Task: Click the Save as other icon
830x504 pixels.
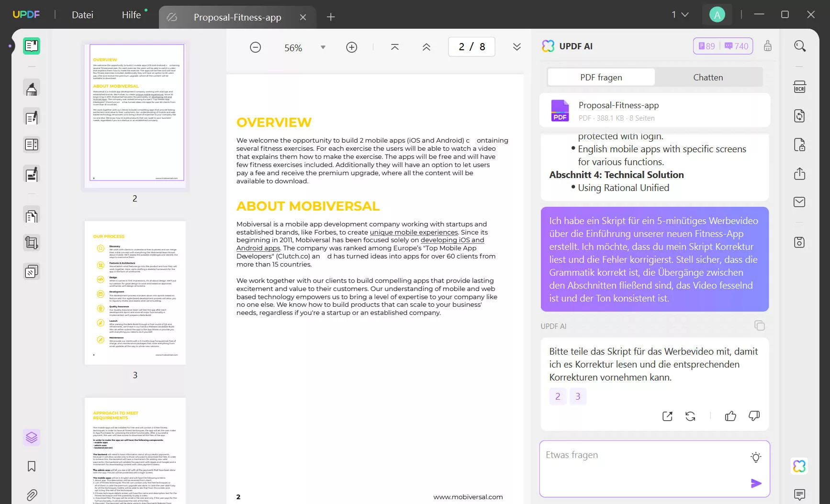Action: (800, 242)
